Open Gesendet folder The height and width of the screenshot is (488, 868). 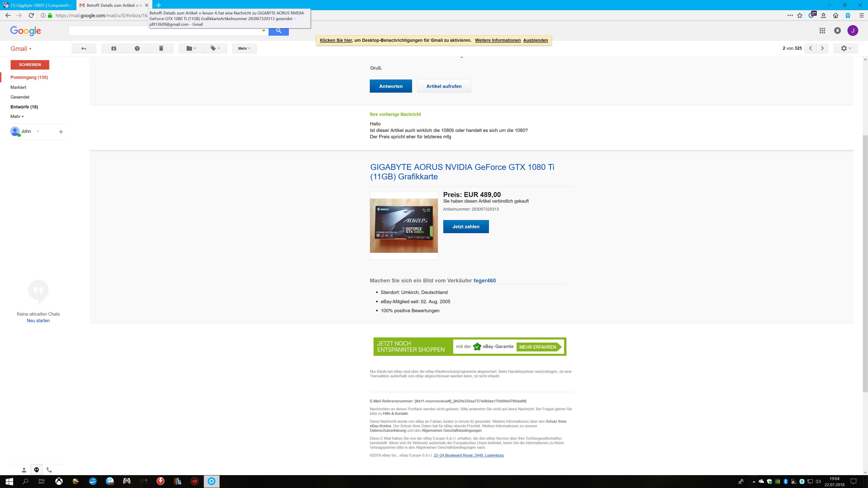(x=20, y=97)
